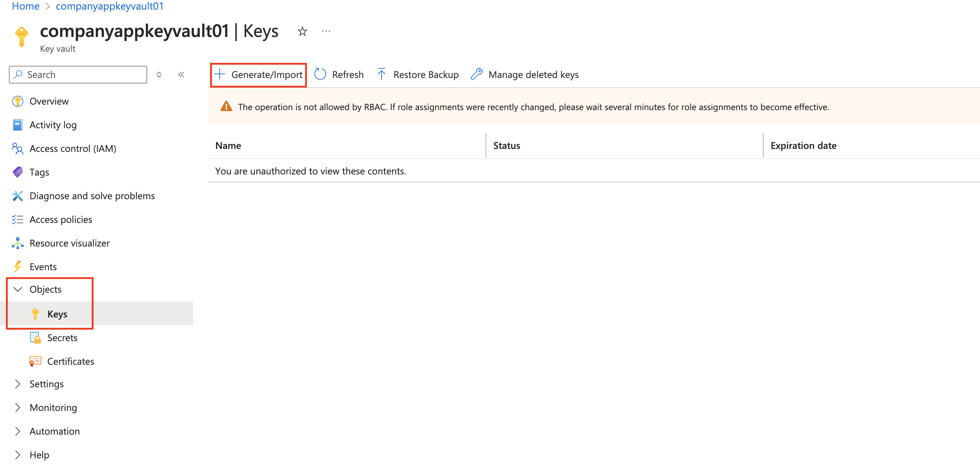Open companyappkeyvault01 breadcrumb link

pos(109,6)
